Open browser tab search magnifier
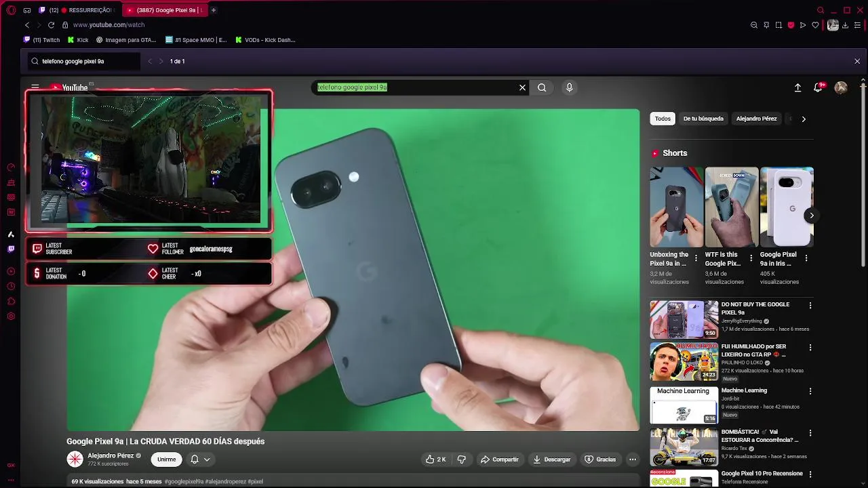 click(x=821, y=10)
